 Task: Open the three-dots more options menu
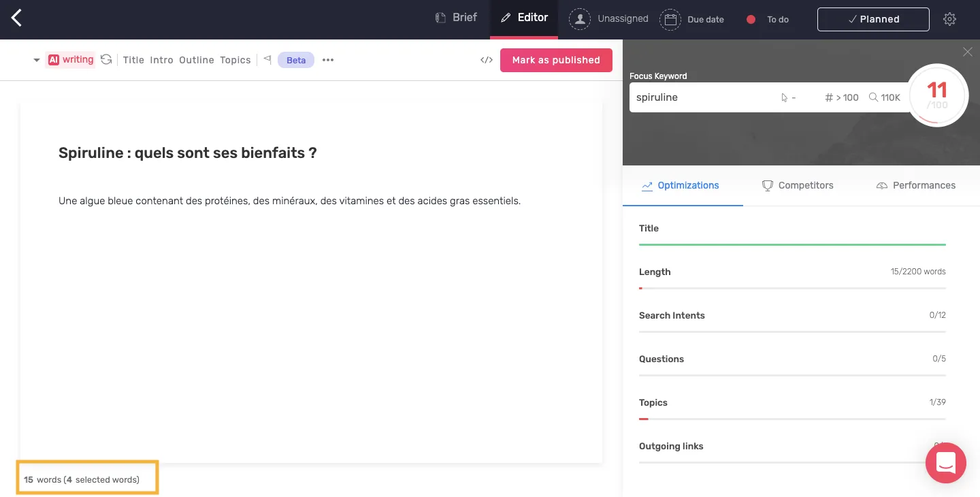coord(328,60)
